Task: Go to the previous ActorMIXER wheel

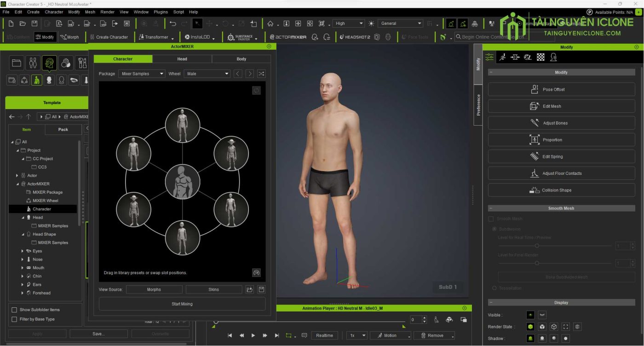Action: [238, 74]
